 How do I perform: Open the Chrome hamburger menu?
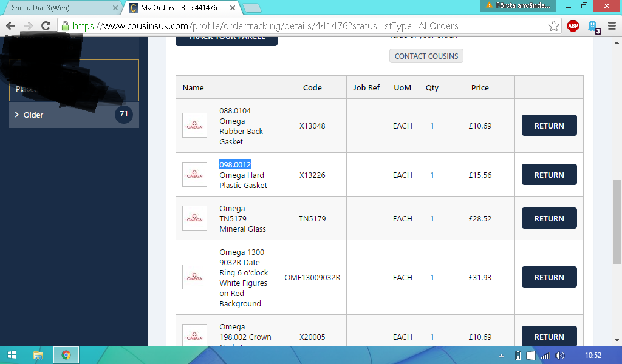click(612, 26)
